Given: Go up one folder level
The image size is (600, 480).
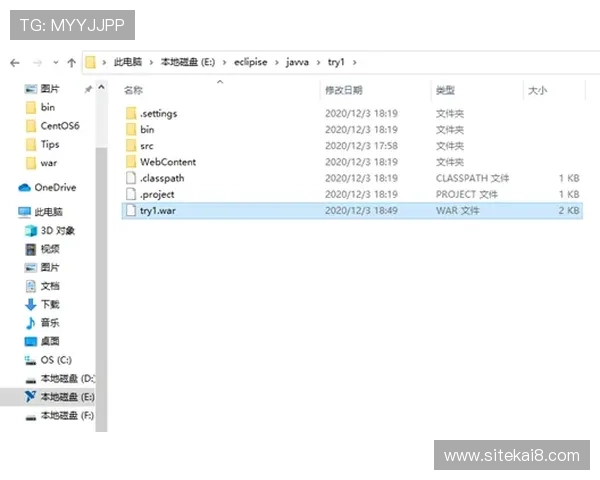Looking at the screenshot, I should [x=72, y=63].
